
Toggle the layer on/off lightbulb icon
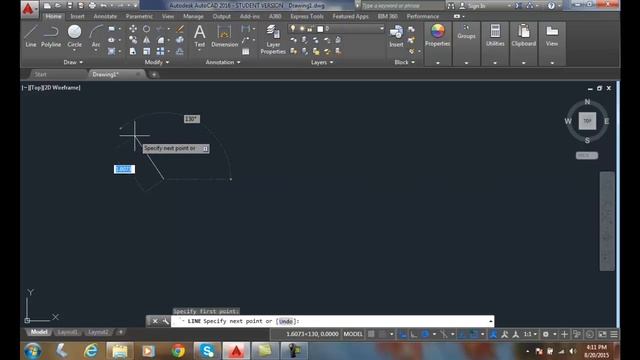click(293, 28)
